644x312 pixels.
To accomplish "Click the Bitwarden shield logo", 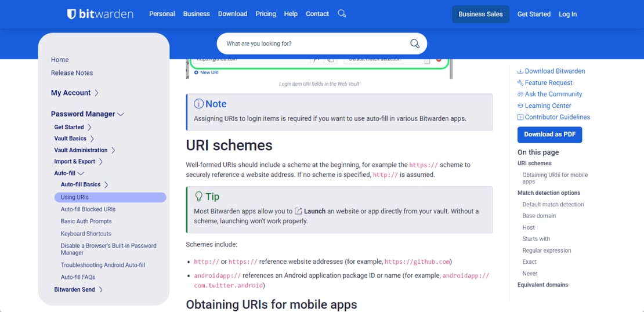I will tap(71, 14).
